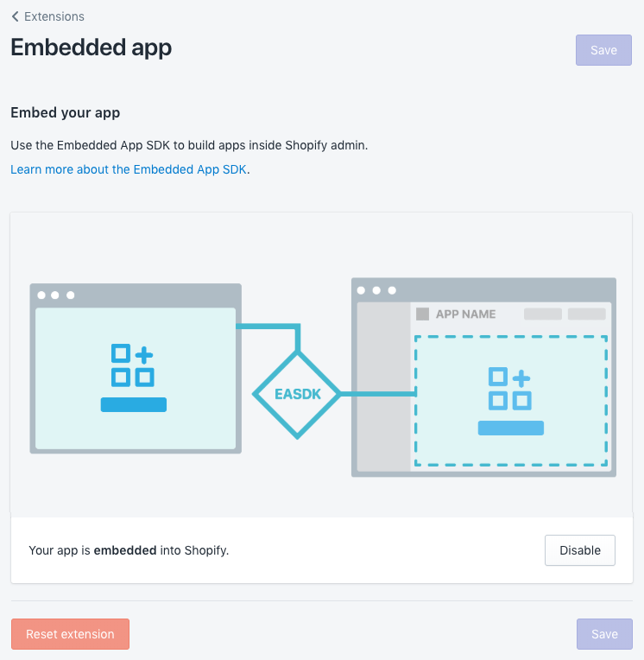Click the dark blue bar under the left app icon
The width and height of the screenshot is (644, 660).
(133, 404)
